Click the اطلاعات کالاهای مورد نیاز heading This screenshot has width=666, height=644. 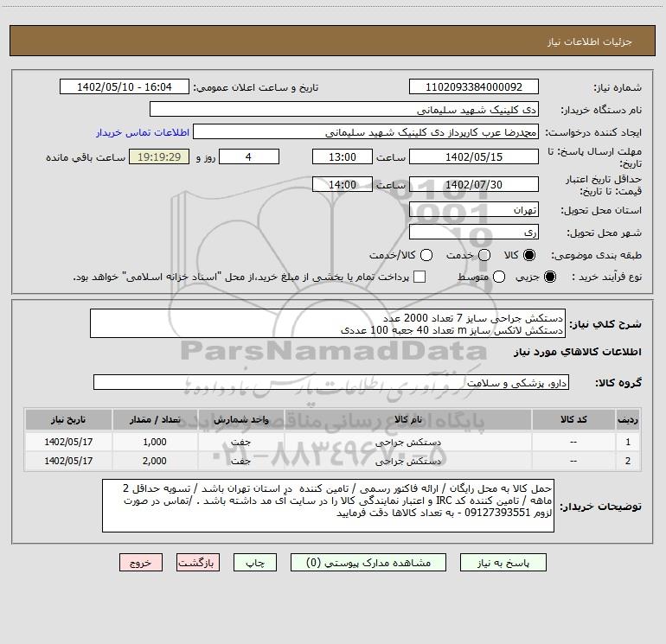click(x=577, y=352)
